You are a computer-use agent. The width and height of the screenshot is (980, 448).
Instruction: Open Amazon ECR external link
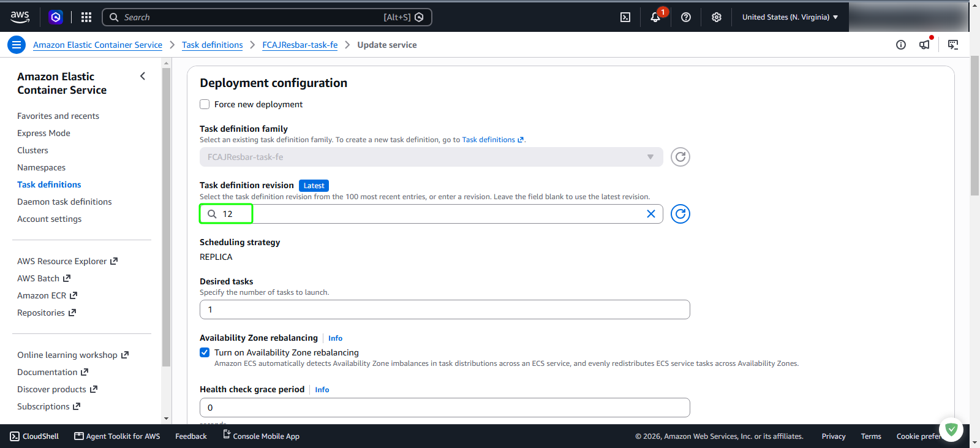[x=47, y=295]
